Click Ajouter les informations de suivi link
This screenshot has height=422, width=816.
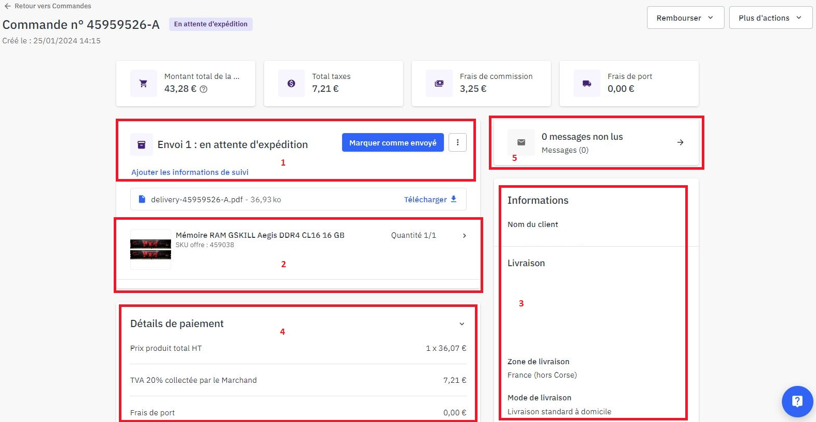[190, 172]
